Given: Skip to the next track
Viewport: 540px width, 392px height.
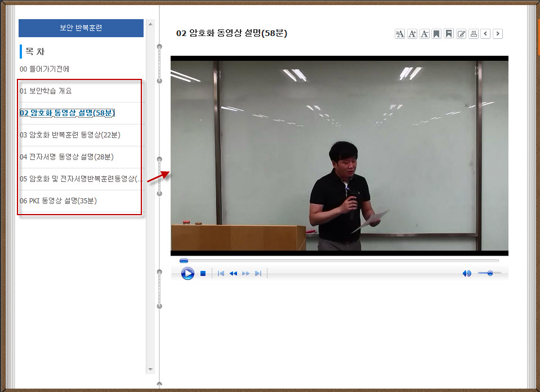Looking at the screenshot, I should [x=258, y=274].
